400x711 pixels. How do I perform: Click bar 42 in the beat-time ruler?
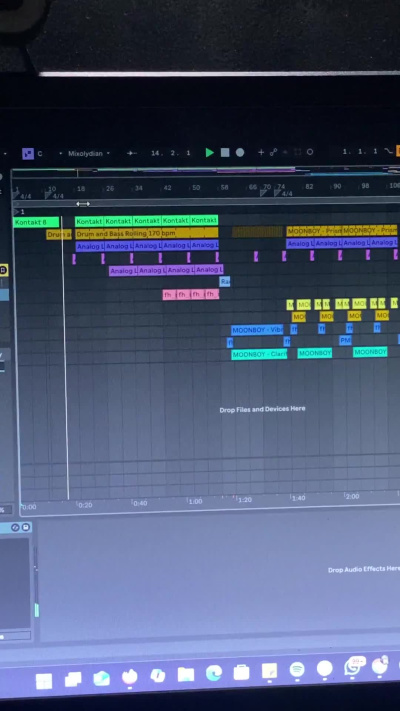[167, 188]
